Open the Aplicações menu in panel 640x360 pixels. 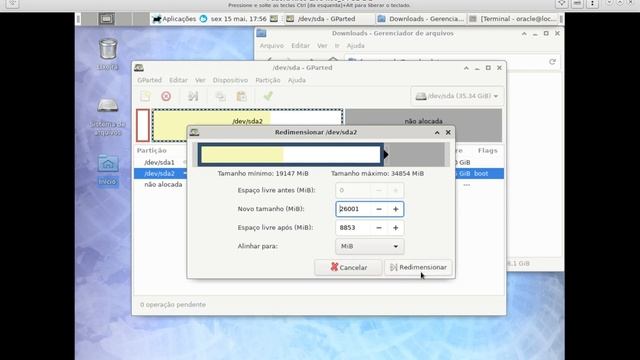pyautogui.click(x=174, y=19)
